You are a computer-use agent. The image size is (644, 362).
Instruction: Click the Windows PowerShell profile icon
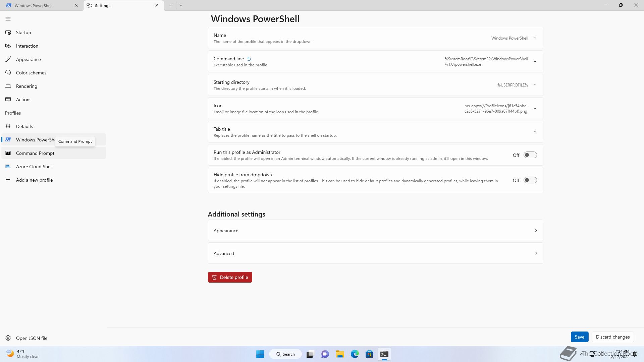coord(8,140)
